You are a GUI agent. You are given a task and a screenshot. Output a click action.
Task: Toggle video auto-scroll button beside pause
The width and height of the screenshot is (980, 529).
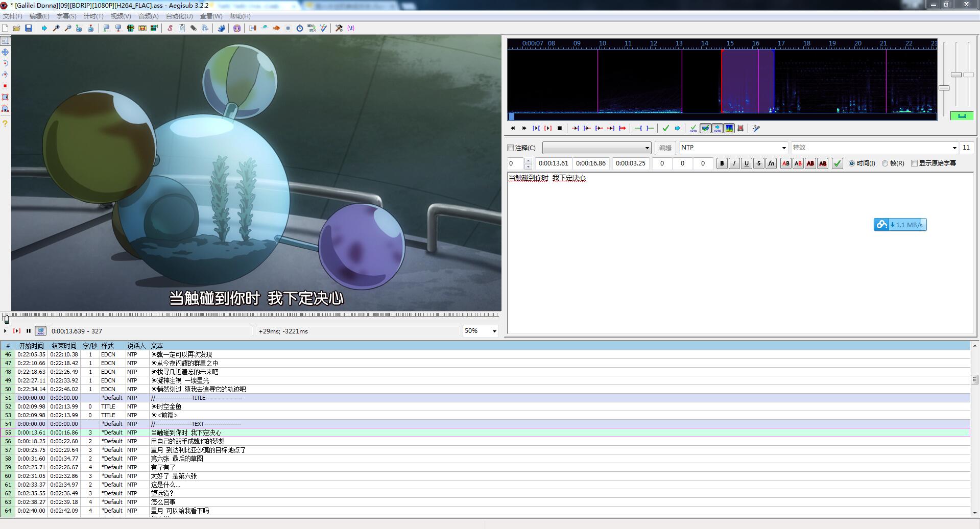(x=40, y=331)
